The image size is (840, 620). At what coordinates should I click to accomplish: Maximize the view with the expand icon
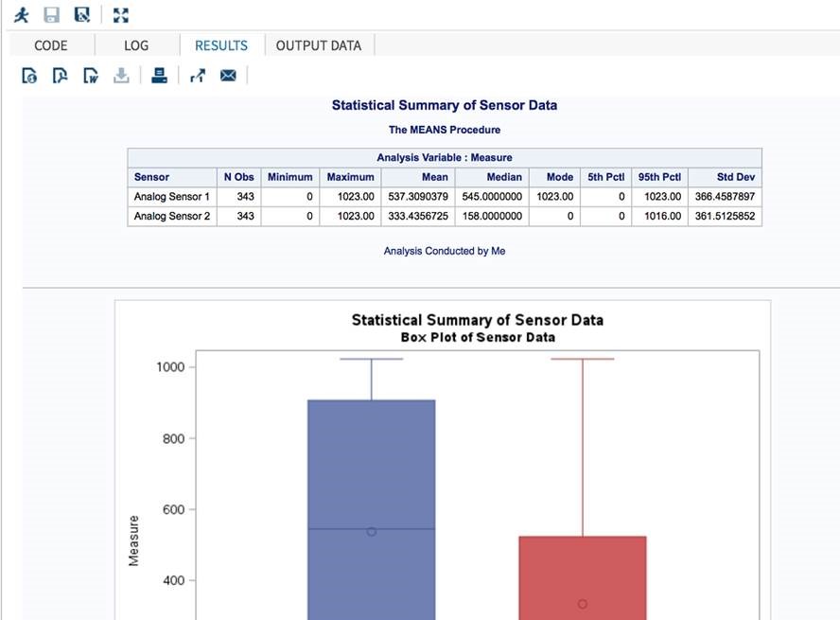(120, 14)
